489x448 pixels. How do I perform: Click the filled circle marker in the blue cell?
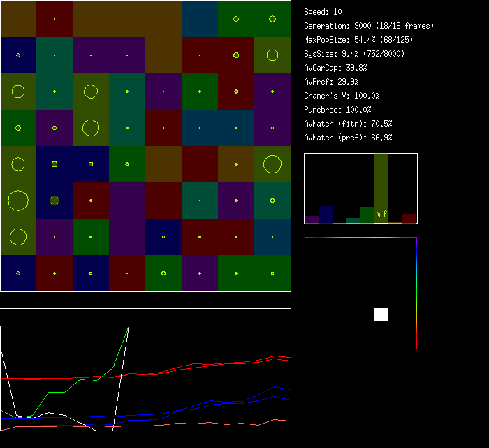pyautogui.click(x=54, y=201)
